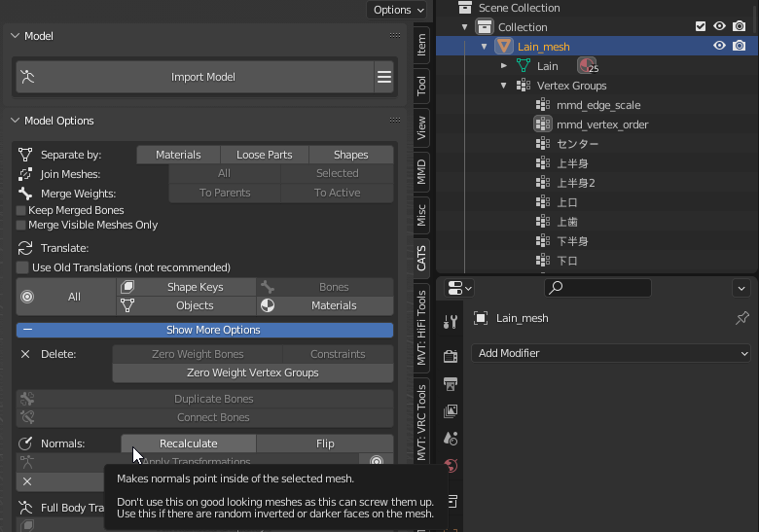Open the World properties tab icon
The image size is (759, 532).
(451, 466)
